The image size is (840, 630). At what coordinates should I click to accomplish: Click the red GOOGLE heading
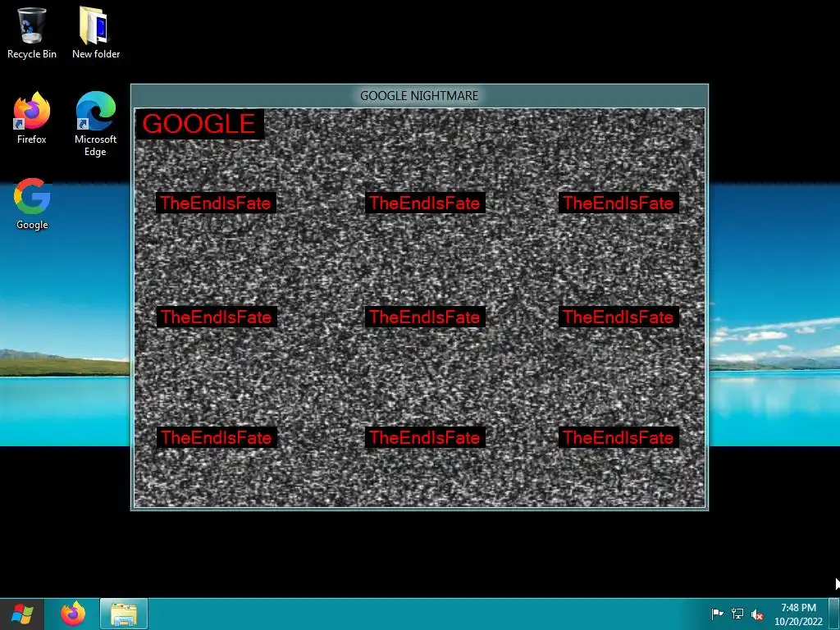[x=199, y=124]
